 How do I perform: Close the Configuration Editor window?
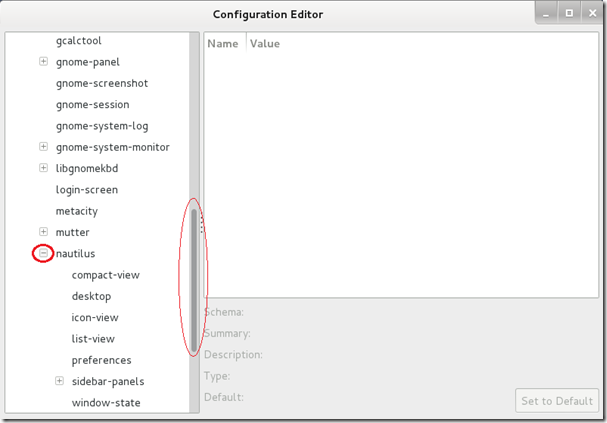click(x=592, y=14)
